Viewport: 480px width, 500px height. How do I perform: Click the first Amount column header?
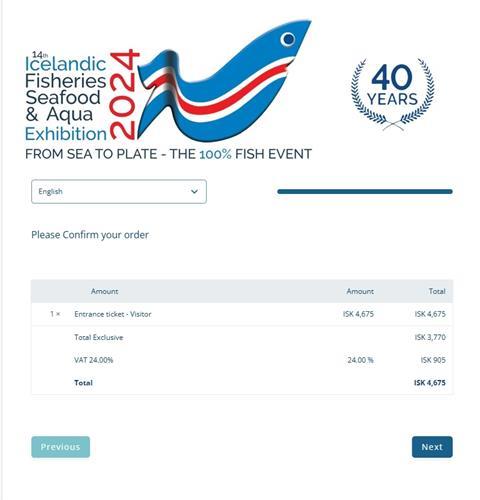104,291
